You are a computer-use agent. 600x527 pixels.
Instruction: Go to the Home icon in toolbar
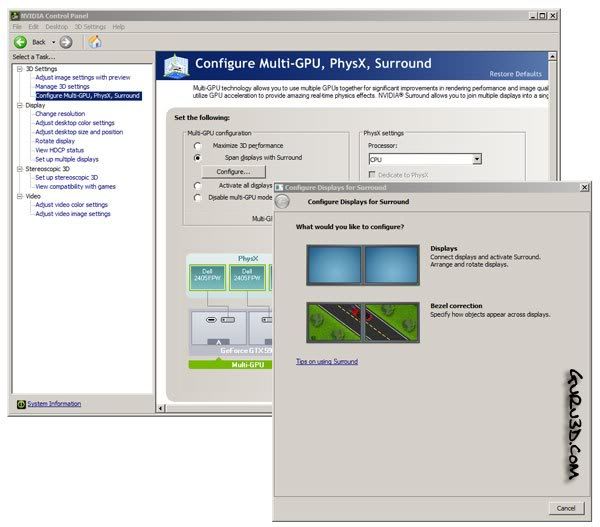point(95,42)
